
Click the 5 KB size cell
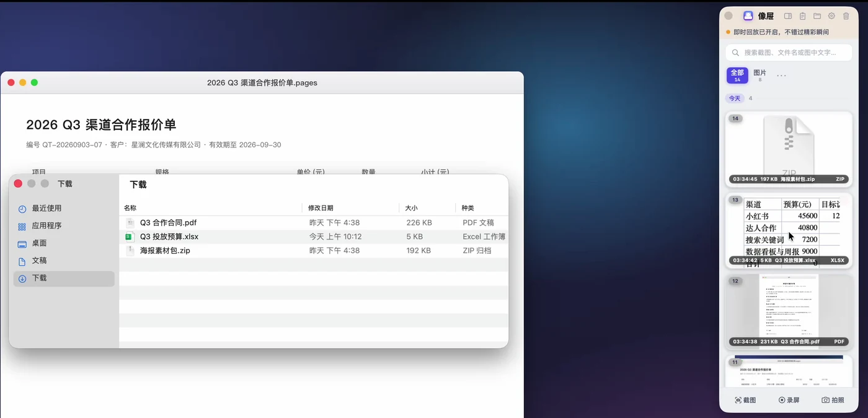414,237
